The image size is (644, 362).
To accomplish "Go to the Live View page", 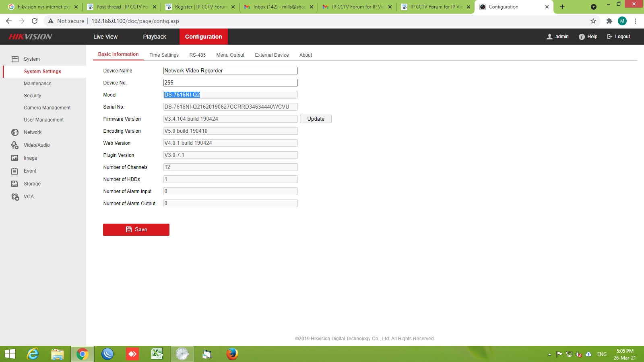I will pos(105,37).
